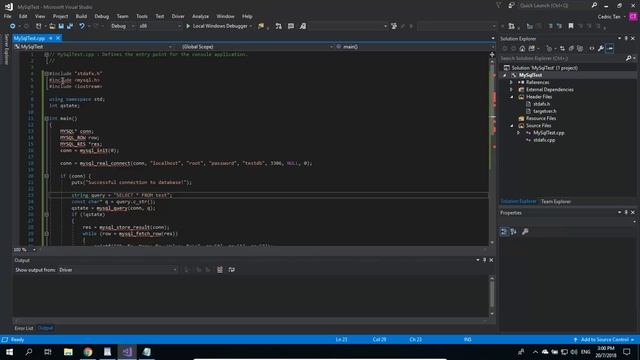Click Collapse All icon in Solution Explorer toolbar
The height and width of the screenshot is (360, 640).
pos(571,49)
